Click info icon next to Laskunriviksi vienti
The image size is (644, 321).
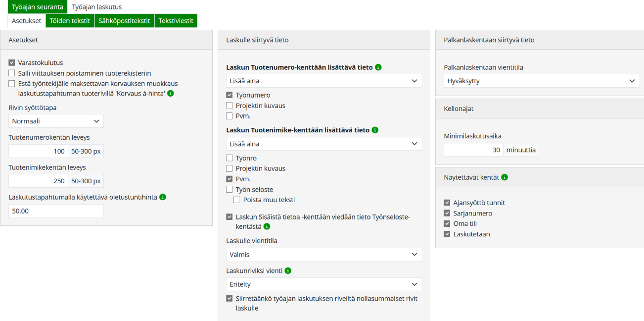coord(288,271)
